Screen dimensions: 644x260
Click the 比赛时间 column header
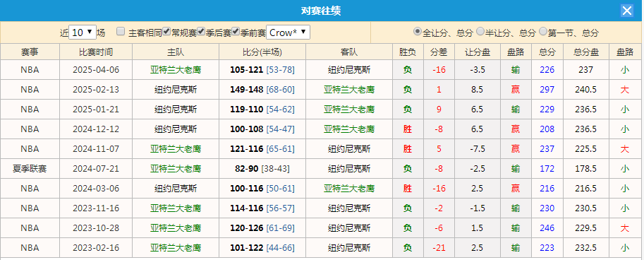pos(96,52)
